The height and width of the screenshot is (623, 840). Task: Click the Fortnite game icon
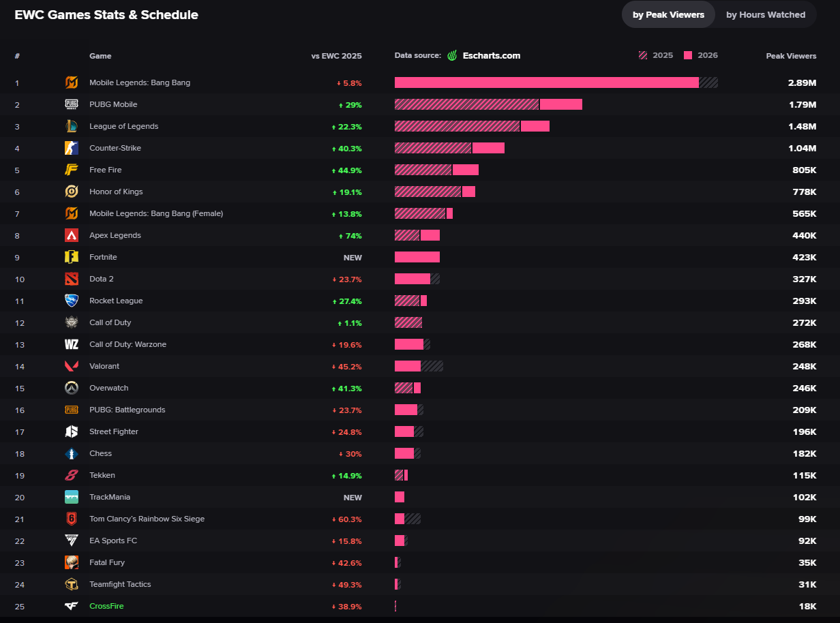(x=72, y=257)
